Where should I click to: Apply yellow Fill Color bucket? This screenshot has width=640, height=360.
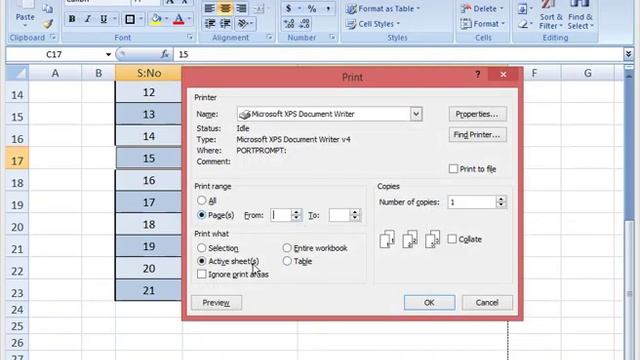pos(156,19)
